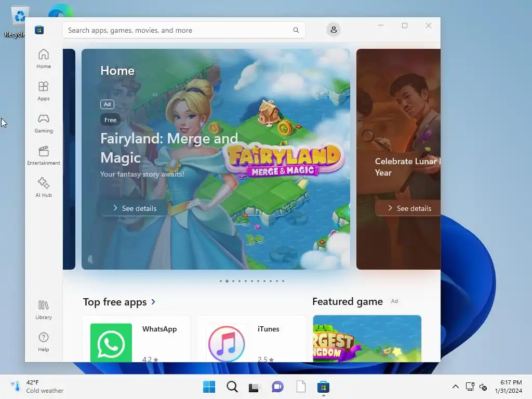The width and height of the screenshot is (532, 399).
Task: Click the WhatsApp 4.2 star rating
Action: 150,360
